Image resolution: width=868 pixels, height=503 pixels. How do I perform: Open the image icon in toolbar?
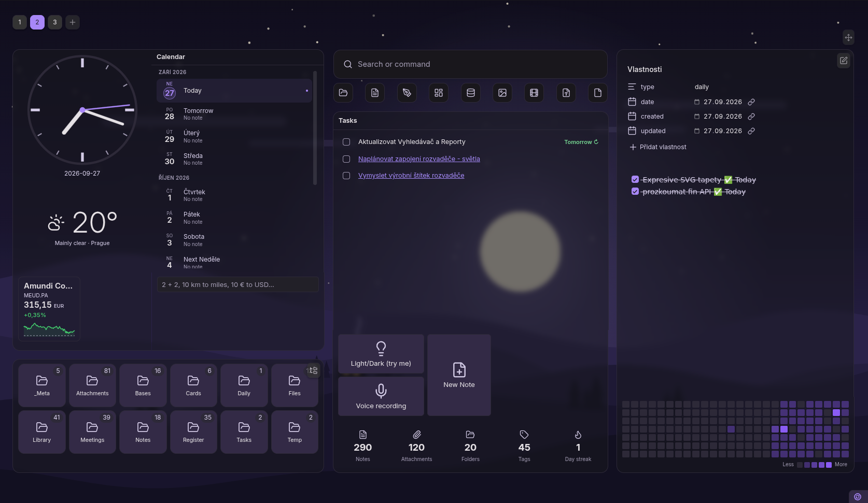pos(502,93)
